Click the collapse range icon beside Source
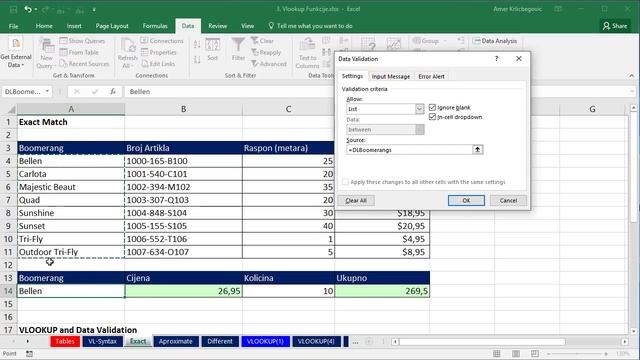The width and height of the screenshot is (640, 360). tap(478, 149)
